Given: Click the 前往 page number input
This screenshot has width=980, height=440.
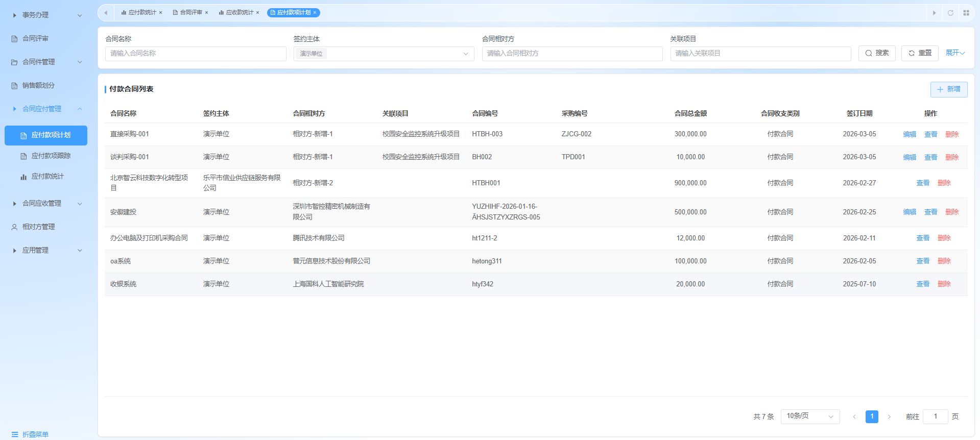Looking at the screenshot, I should (x=936, y=417).
